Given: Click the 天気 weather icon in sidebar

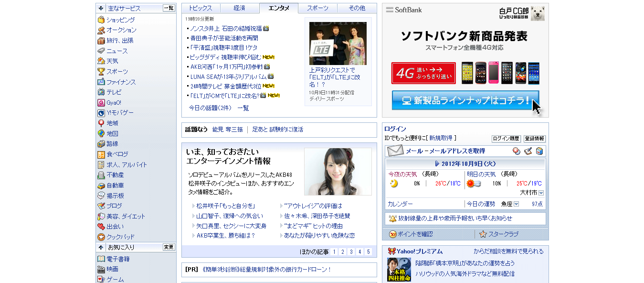Looking at the screenshot, I should pyautogui.click(x=101, y=61).
